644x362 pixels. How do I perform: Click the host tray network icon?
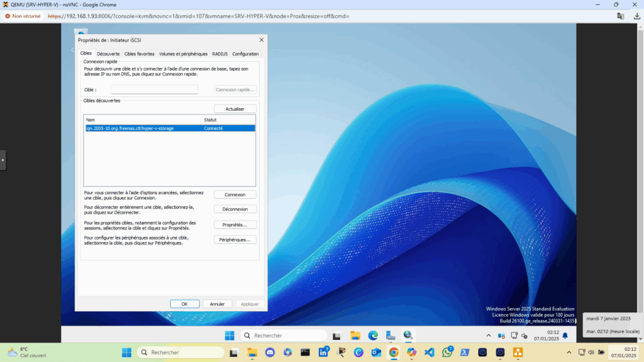(582, 352)
